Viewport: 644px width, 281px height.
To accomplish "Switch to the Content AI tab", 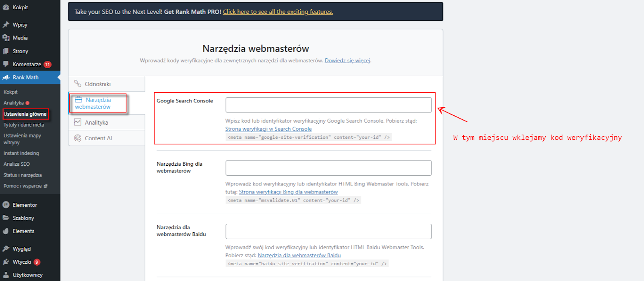I will tap(107, 138).
